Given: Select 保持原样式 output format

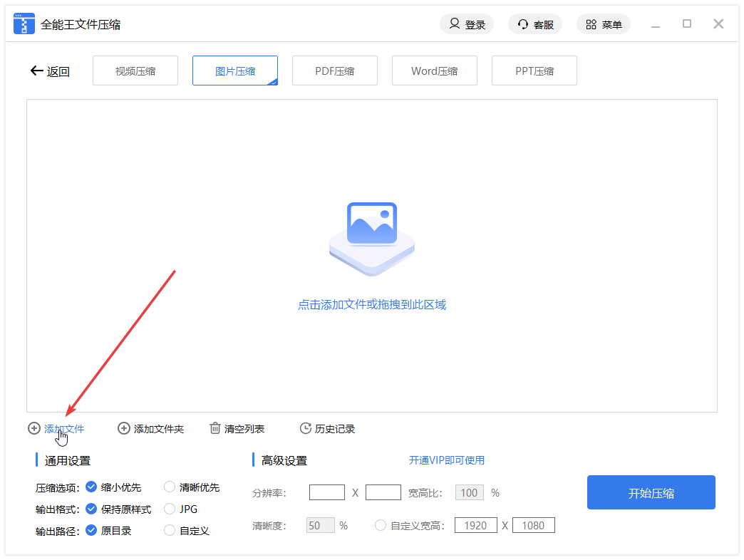Looking at the screenshot, I should pyautogui.click(x=91, y=509).
